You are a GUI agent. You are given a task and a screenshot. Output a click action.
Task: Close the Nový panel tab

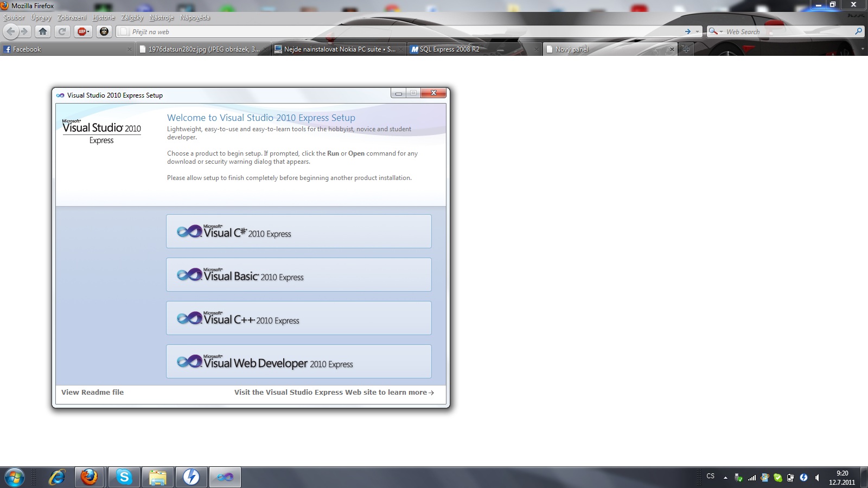tap(672, 49)
